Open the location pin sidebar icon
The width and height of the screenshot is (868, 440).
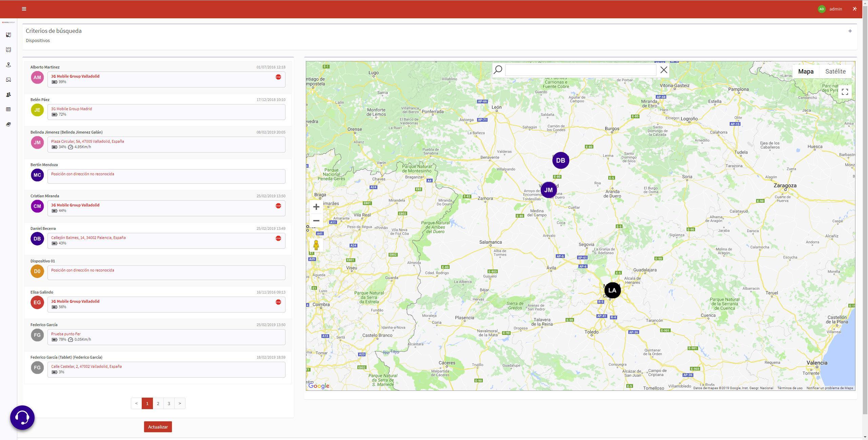8,65
